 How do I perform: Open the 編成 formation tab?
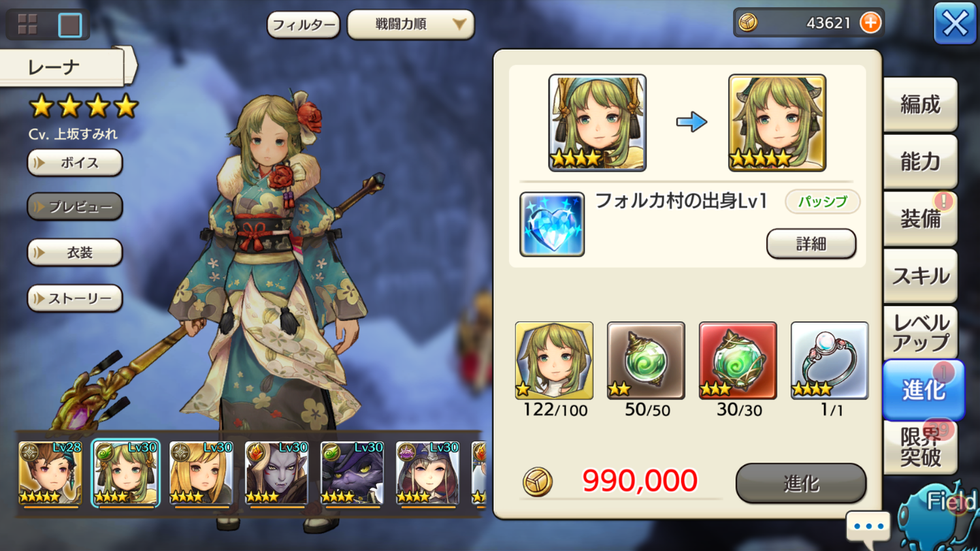(x=921, y=104)
